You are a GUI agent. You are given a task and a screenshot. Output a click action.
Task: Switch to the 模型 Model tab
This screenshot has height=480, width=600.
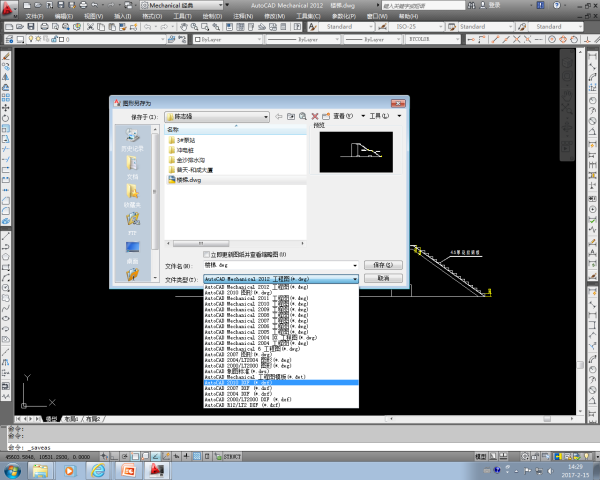point(52,419)
